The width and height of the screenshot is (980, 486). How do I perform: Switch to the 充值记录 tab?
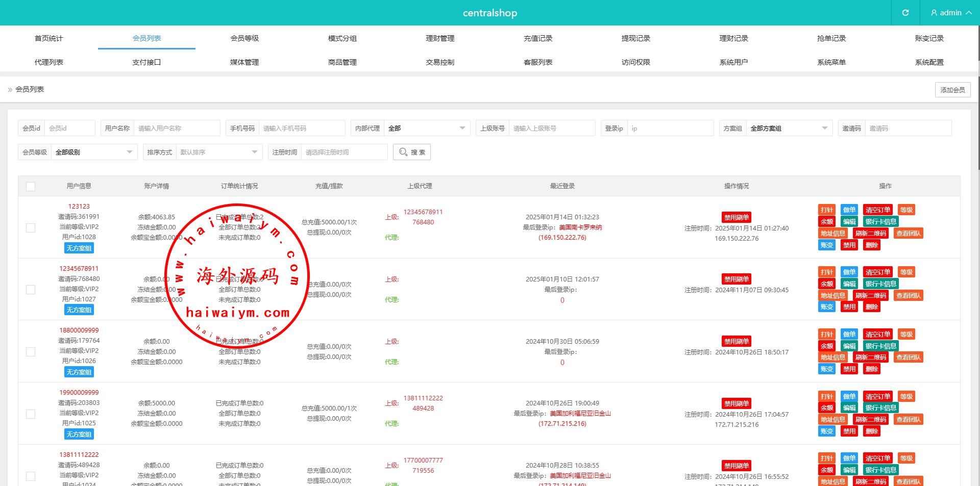(538, 38)
